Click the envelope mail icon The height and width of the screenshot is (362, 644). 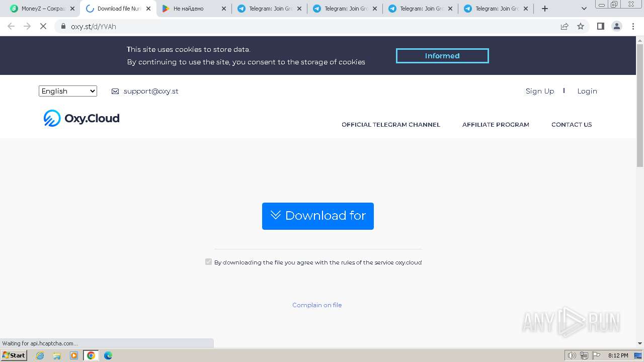point(115,92)
